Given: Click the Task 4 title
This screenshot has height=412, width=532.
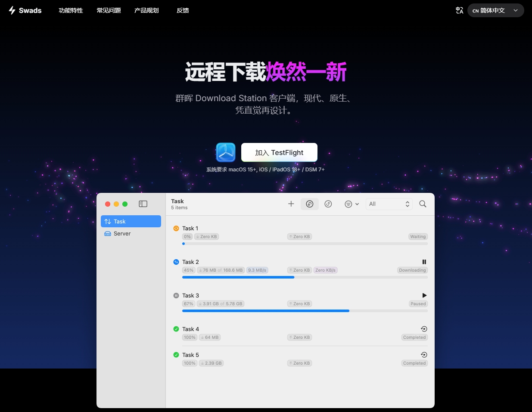Looking at the screenshot, I should (190, 329).
